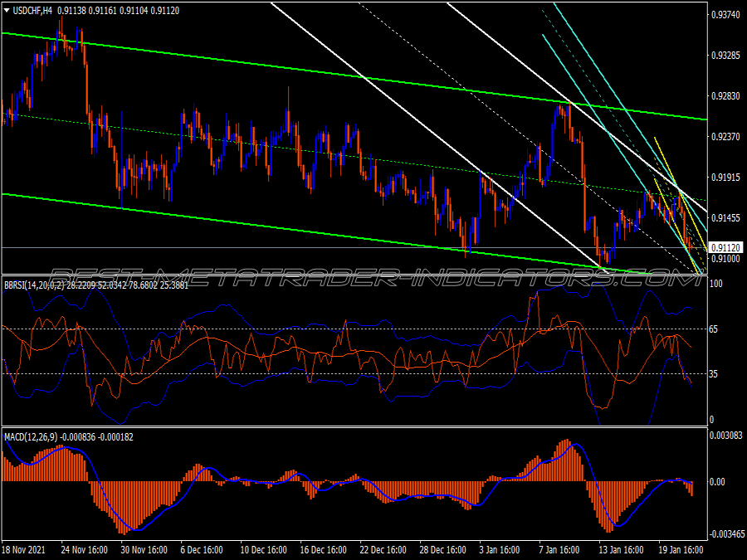The width and height of the screenshot is (747, 560).
Task: Click the 0.00 MACD zero level label
Action: pyautogui.click(x=717, y=482)
